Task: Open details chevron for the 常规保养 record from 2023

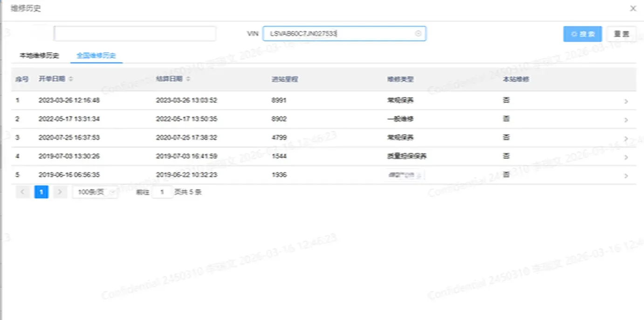Action: [x=626, y=100]
